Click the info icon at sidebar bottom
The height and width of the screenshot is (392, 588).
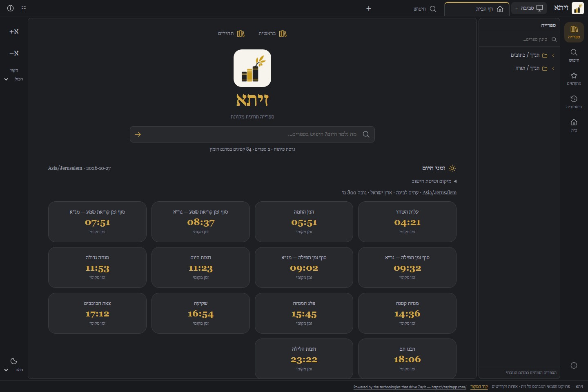point(574,365)
